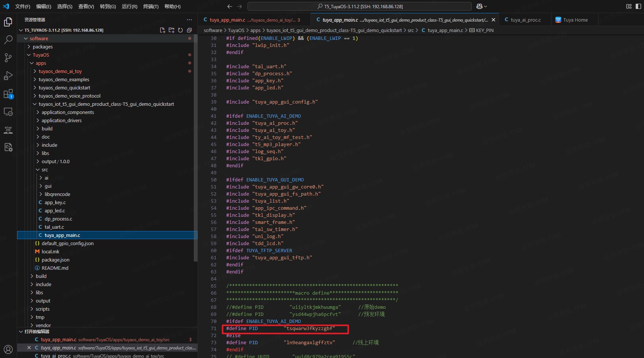The height and width of the screenshot is (358, 644).
Task: Open the customize layout control
Action: (x=629, y=6)
